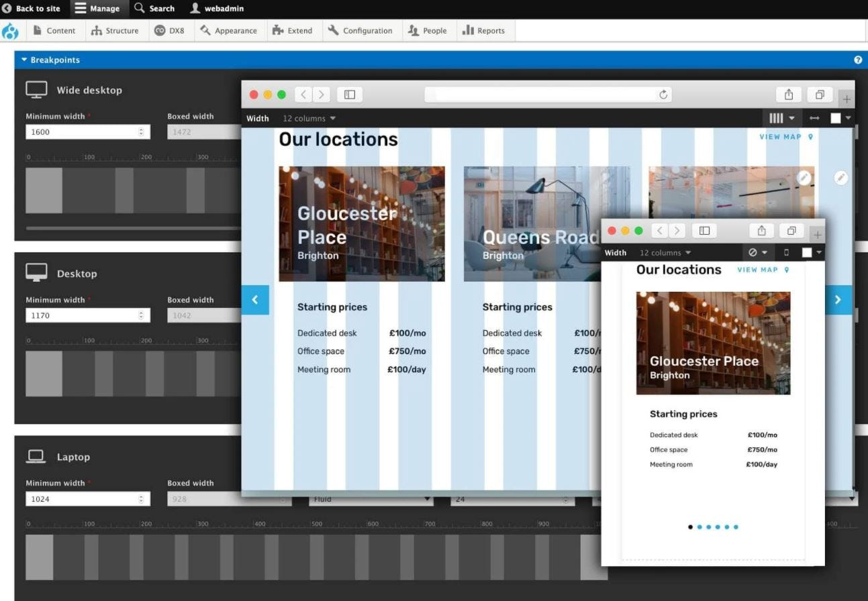Click the mobile device icon in small preview

(786, 252)
